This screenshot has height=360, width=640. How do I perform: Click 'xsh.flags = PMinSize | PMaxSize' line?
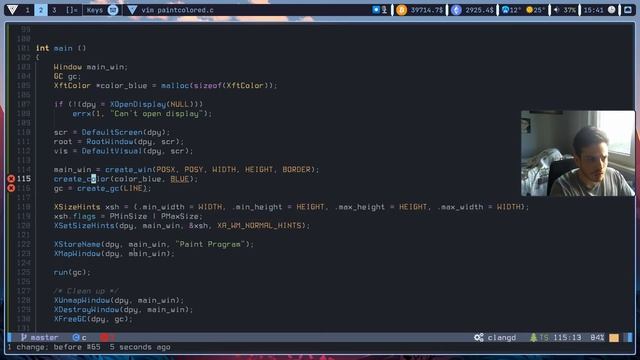128,216
